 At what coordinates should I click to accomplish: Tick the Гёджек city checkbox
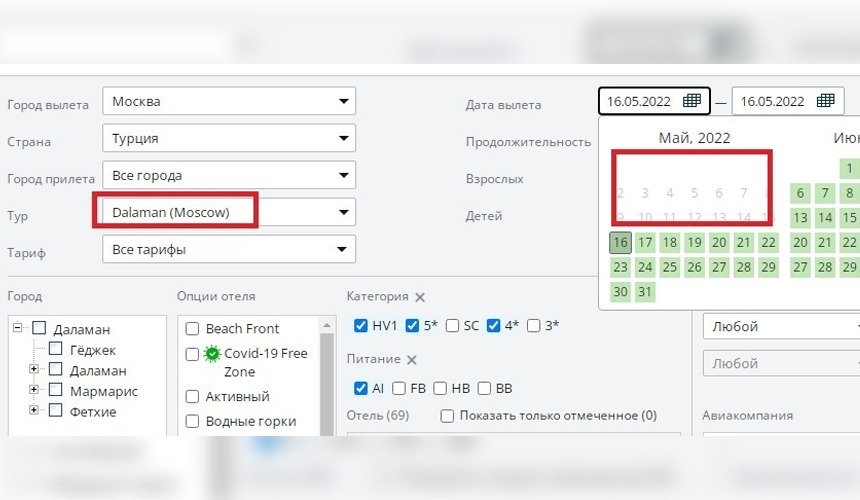coord(56,349)
